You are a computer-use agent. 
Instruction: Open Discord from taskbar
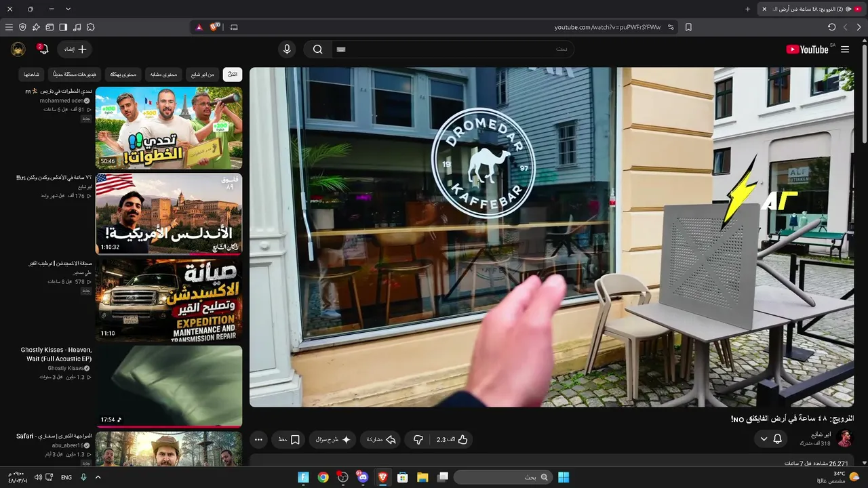pos(362,477)
